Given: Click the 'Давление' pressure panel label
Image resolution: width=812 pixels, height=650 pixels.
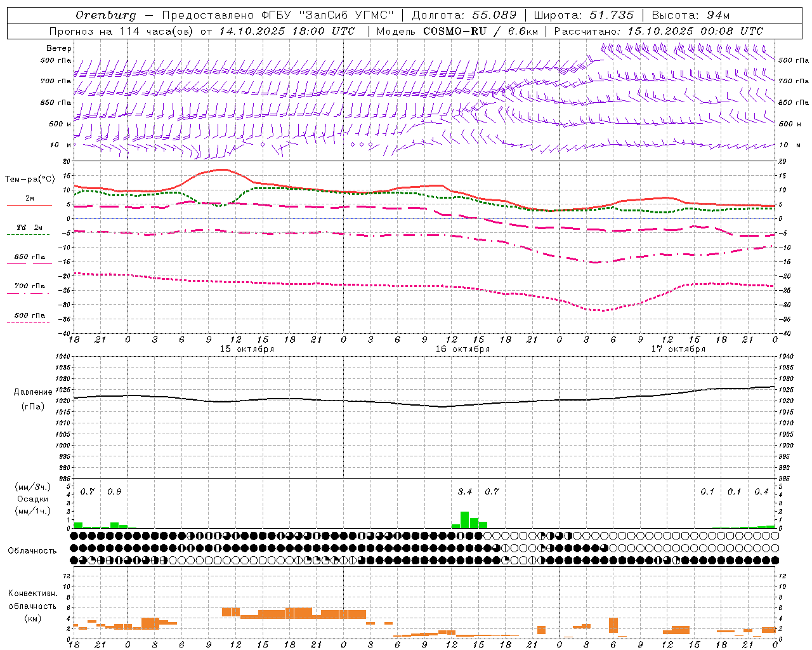Looking at the screenshot, I should (33, 392).
